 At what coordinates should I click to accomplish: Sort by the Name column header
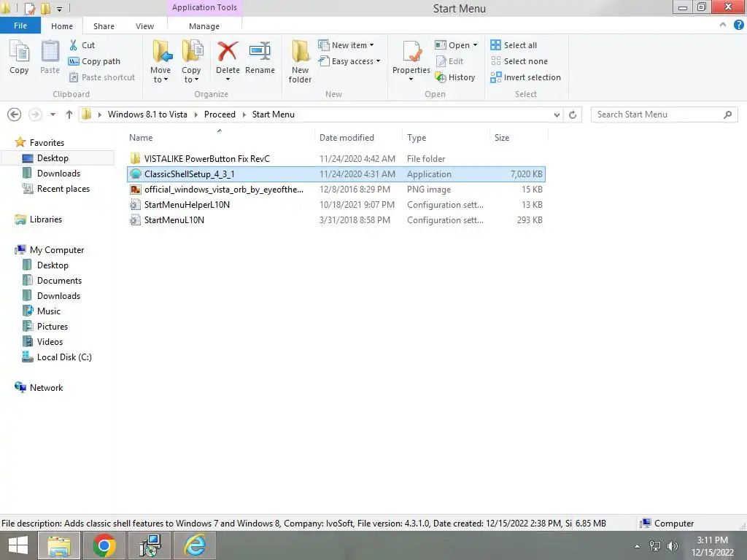(141, 138)
